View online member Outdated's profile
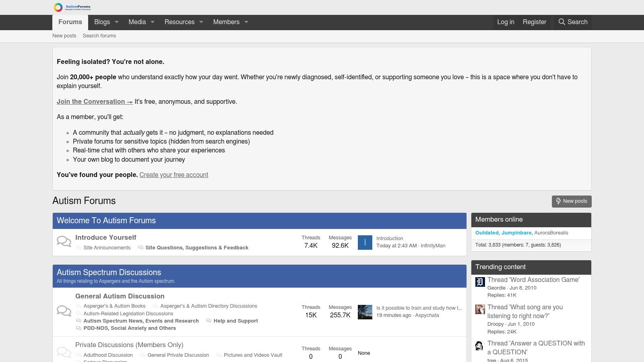 tap(487, 233)
